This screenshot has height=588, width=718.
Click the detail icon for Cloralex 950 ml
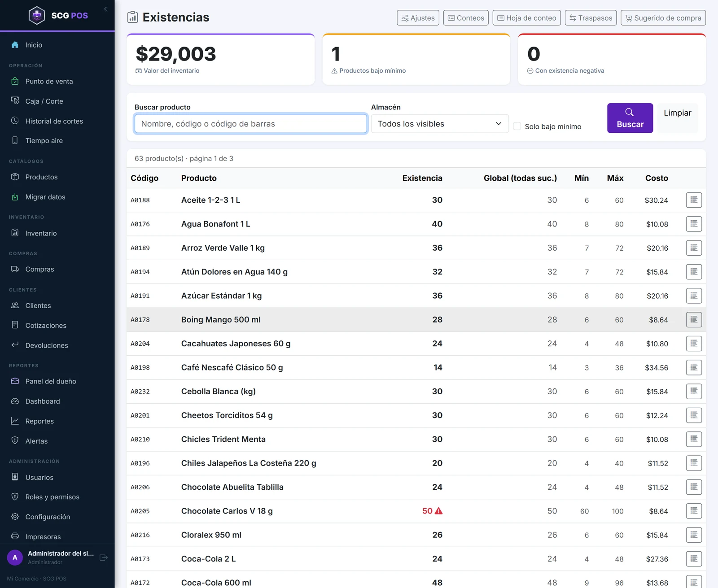(694, 535)
